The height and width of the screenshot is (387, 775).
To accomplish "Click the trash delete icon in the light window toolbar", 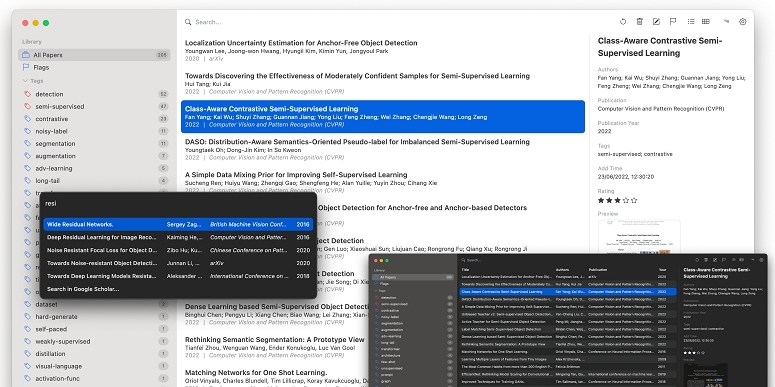I will pyautogui.click(x=640, y=22).
